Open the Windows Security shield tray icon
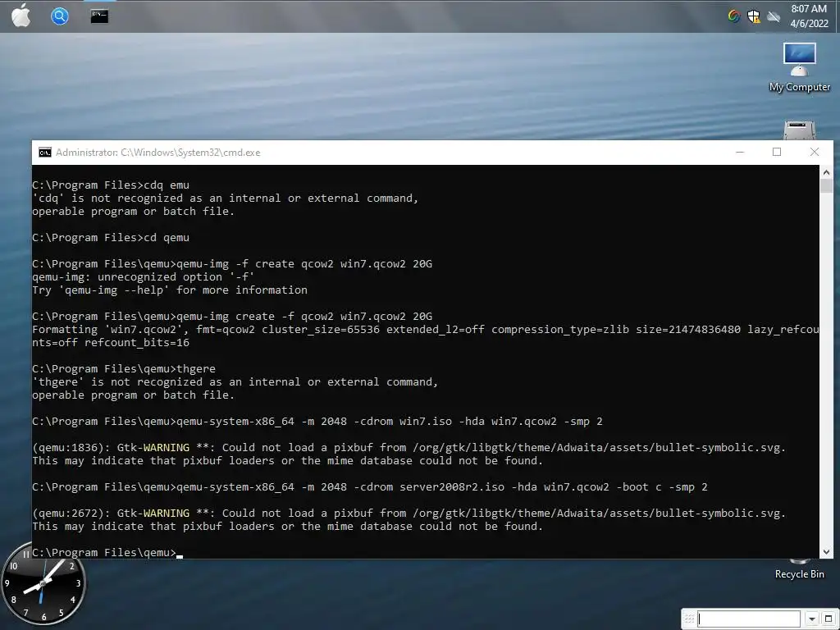 [x=753, y=16]
